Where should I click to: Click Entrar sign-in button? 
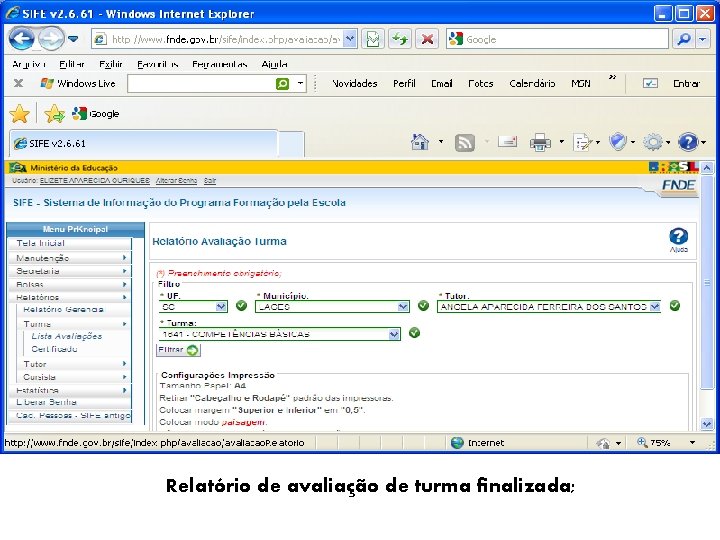[x=686, y=84]
